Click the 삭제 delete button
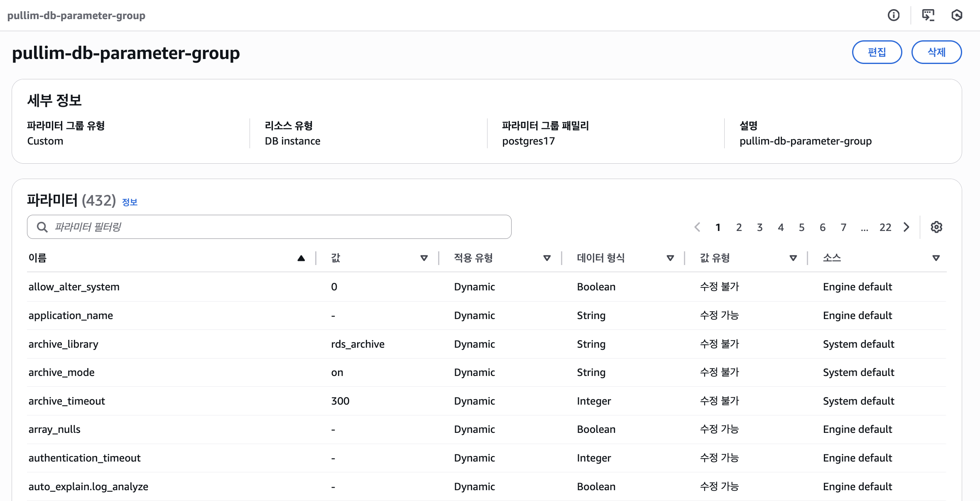Image resolution: width=980 pixels, height=501 pixels. (936, 52)
